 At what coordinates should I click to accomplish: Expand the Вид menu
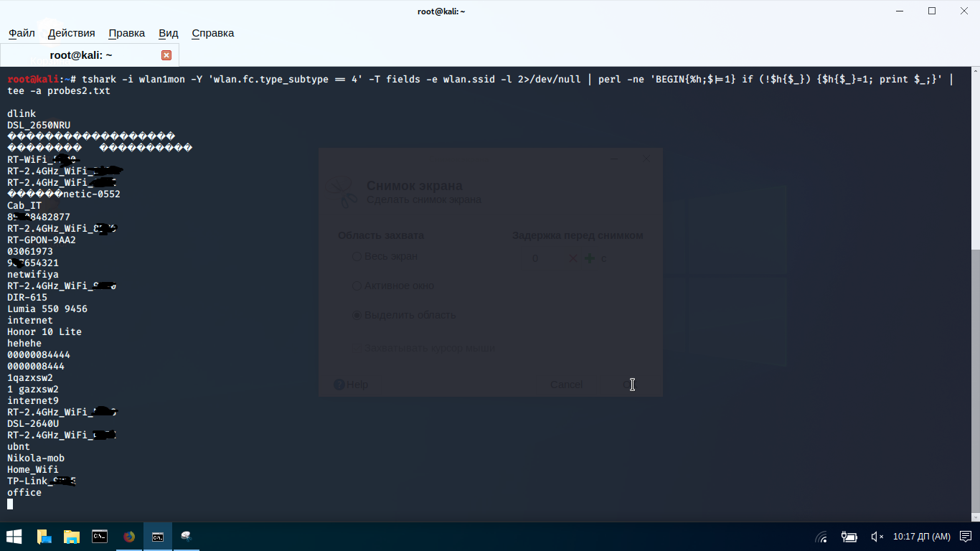point(168,33)
